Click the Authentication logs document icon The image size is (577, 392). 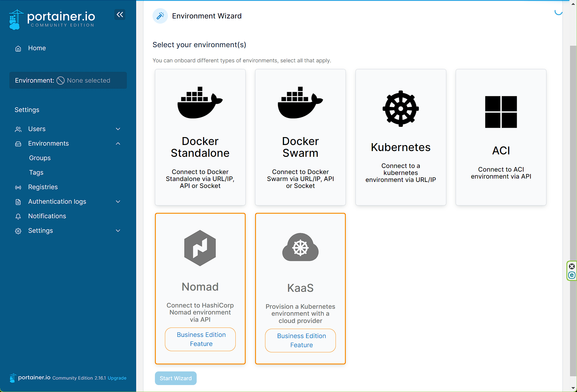18,202
